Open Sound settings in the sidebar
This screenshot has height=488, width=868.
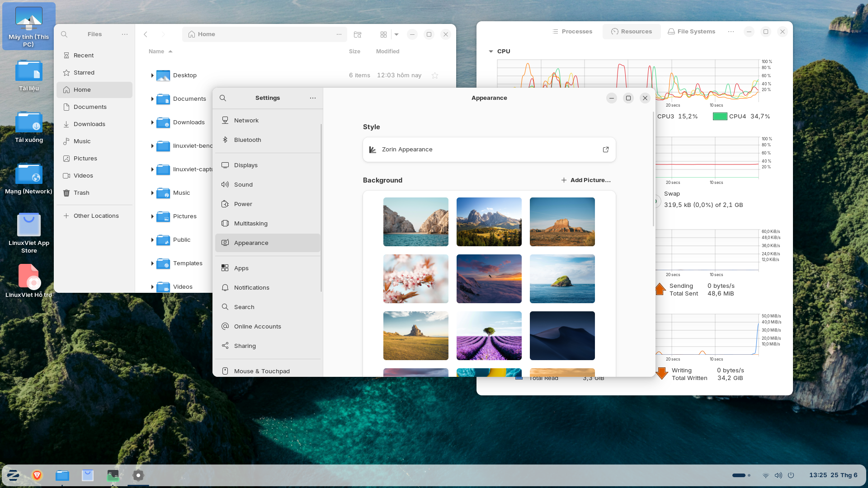pos(268,185)
